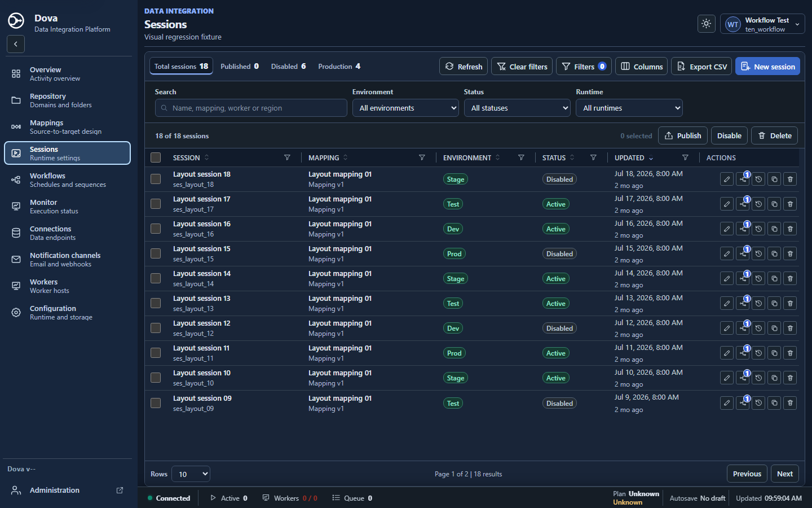The height and width of the screenshot is (508, 812).
Task: Go to Mappings in sidebar
Action: click(x=68, y=126)
